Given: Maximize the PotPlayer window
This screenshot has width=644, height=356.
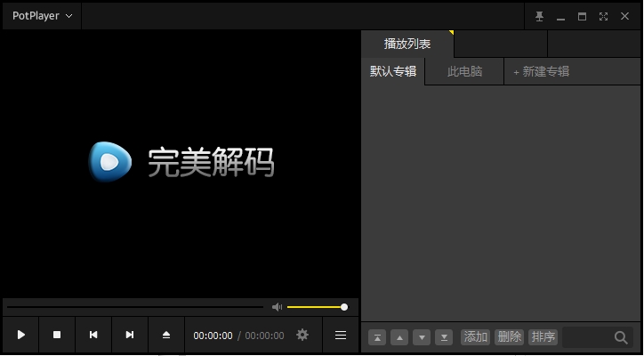Looking at the screenshot, I should [x=582, y=16].
